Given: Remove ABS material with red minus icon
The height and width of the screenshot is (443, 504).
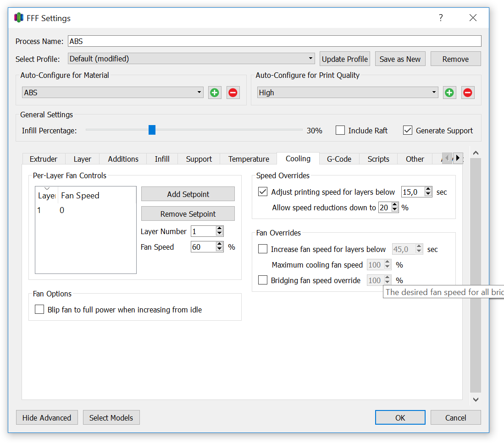Looking at the screenshot, I should (233, 93).
